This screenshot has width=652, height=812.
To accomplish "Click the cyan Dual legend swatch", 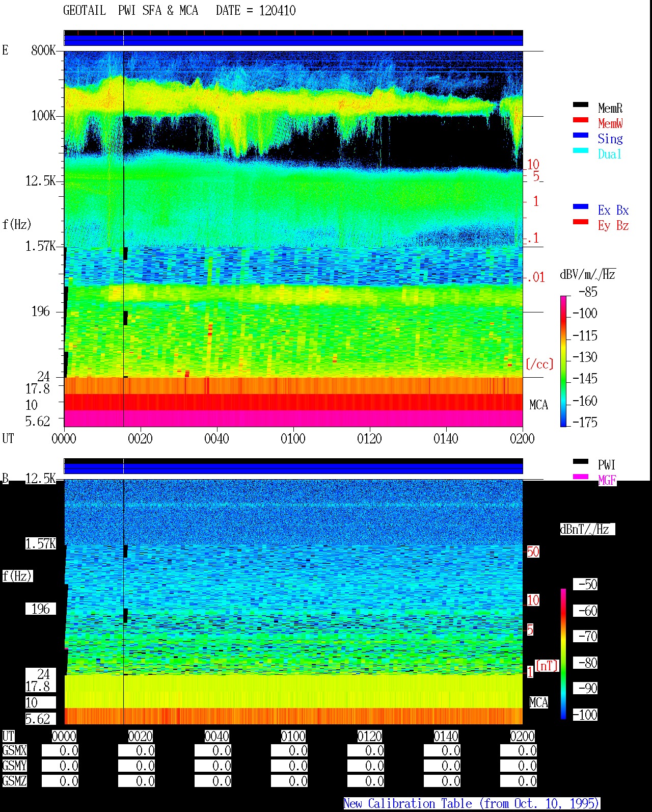I will coord(581,151).
